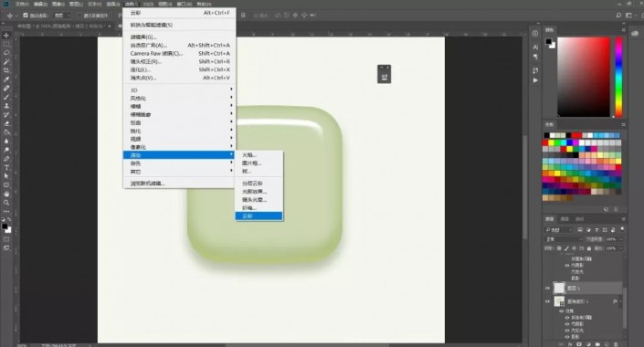Click the foreground color swatch in toolbar
The width and height of the screenshot is (644, 347).
(5, 226)
